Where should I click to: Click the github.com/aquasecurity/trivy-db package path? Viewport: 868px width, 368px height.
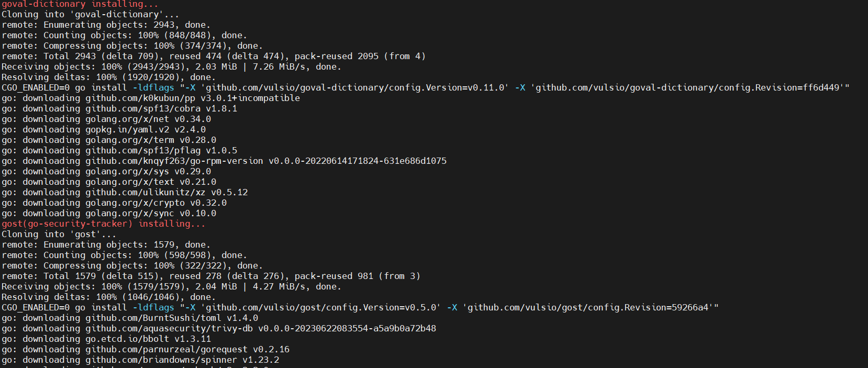pyautogui.click(x=169, y=328)
